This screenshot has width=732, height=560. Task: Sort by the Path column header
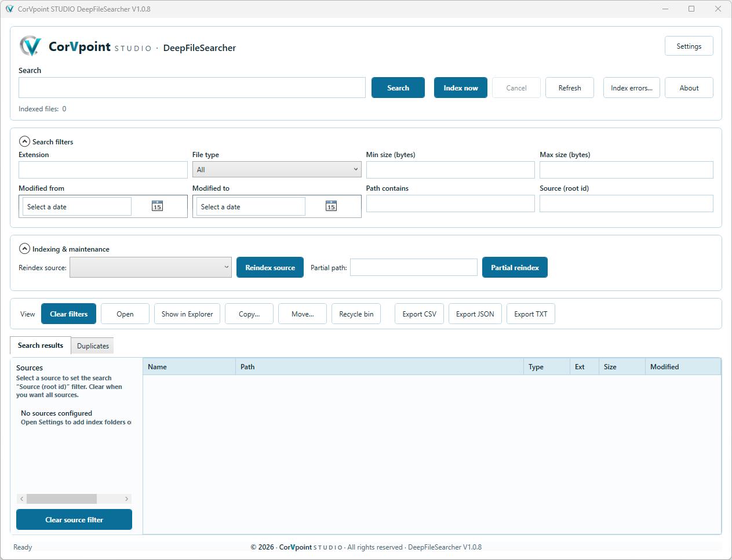(x=380, y=366)
